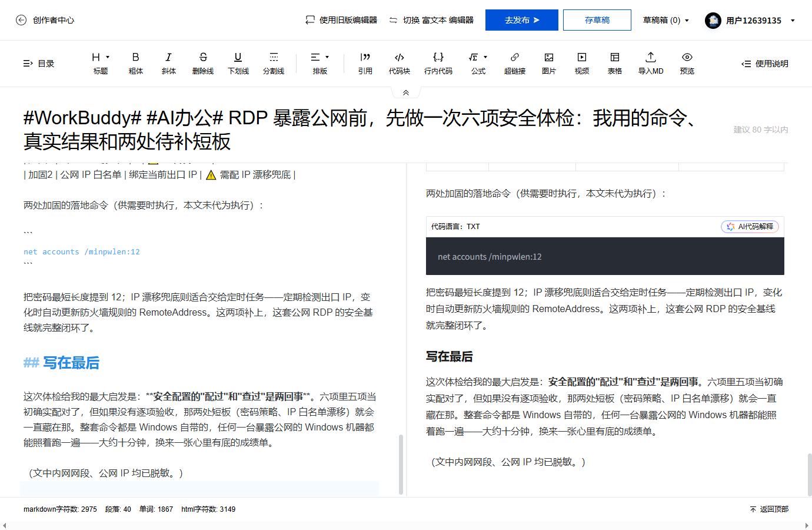Viewport: 812px width, 530px height.
Task: Click the preview pane vertical scrollbar
Action: click(810, 475)
